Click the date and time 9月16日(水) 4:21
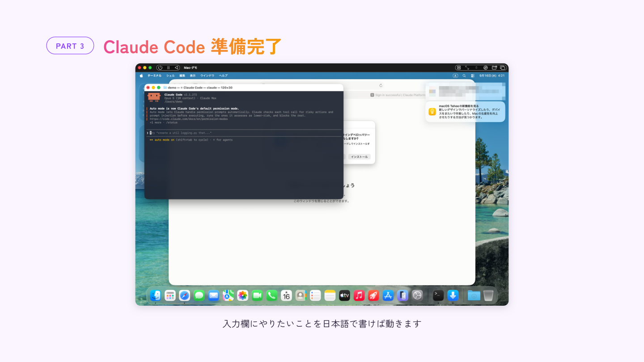 [492, 76]
